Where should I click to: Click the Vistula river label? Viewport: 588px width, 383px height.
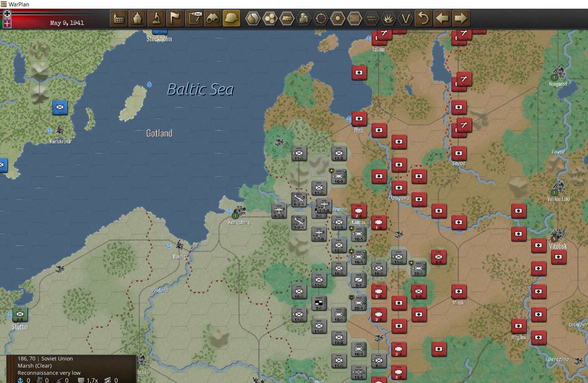(x=160, y=290)
